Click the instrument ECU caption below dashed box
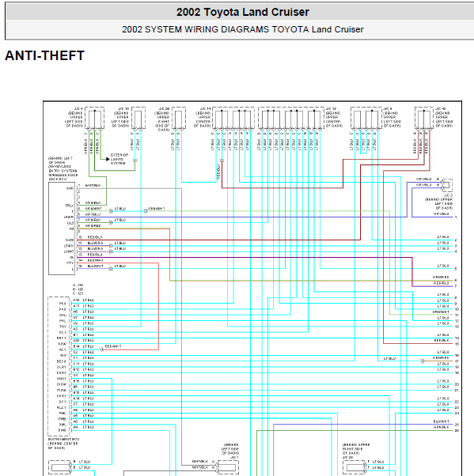Image resolution: width=474 pixels, height=476 pixels. point(63,444)
